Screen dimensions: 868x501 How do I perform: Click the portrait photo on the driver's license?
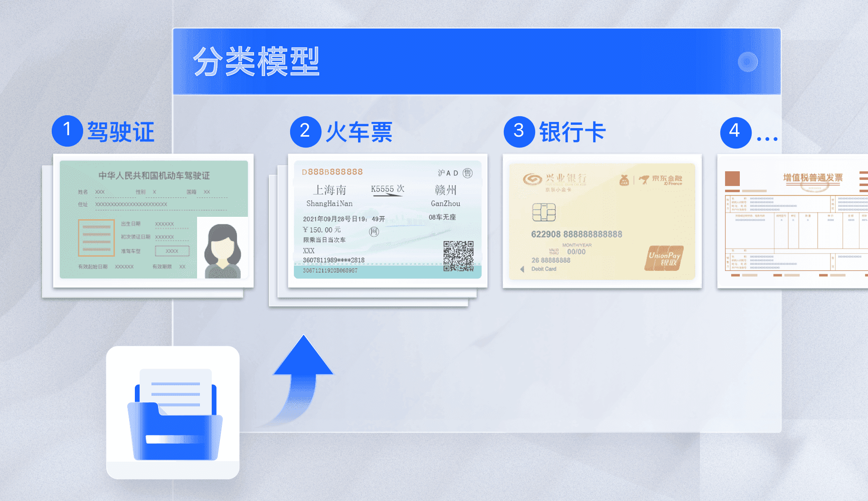coord(222,247)
